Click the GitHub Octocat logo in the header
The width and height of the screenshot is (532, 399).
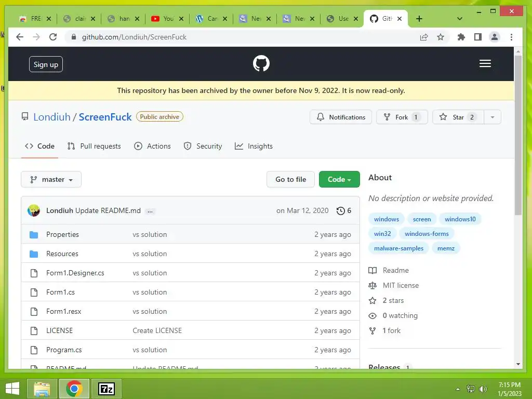(261, 63)
